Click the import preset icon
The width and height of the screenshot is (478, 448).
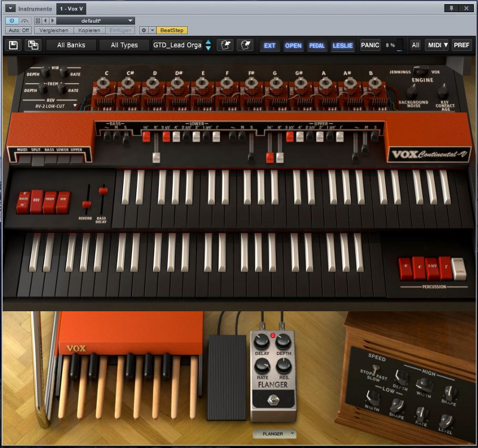[225, 45]
